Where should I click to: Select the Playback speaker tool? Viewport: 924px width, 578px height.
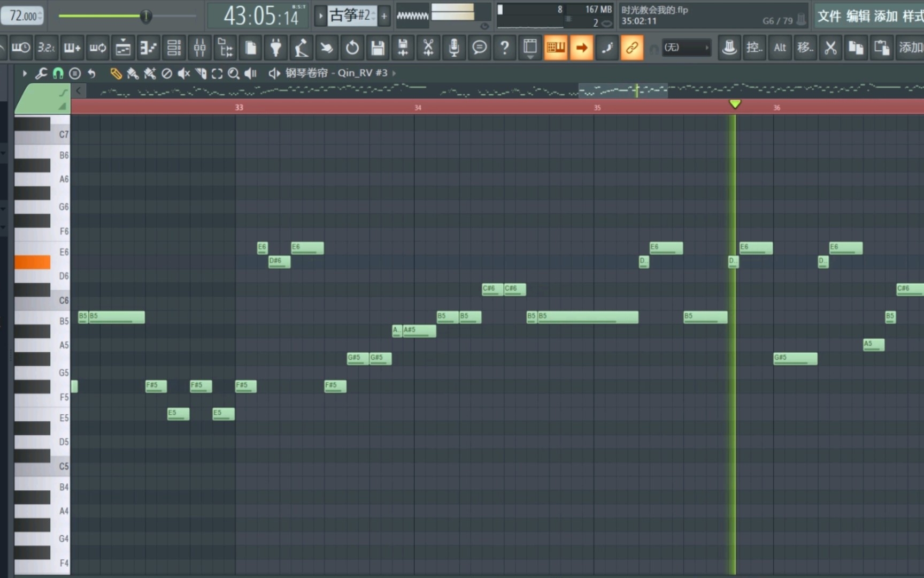click(250, 73)
